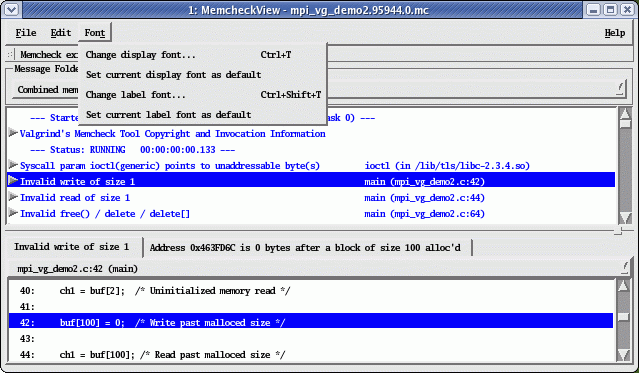Open the Help menu
Screen dimensions: 639x373
pos(615,33)
